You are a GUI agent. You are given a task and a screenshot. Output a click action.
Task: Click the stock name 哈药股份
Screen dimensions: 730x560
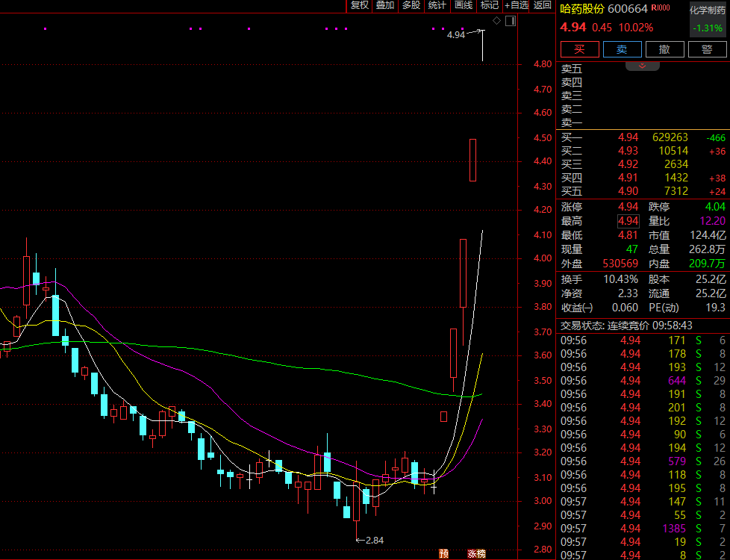tap(582, 9)
